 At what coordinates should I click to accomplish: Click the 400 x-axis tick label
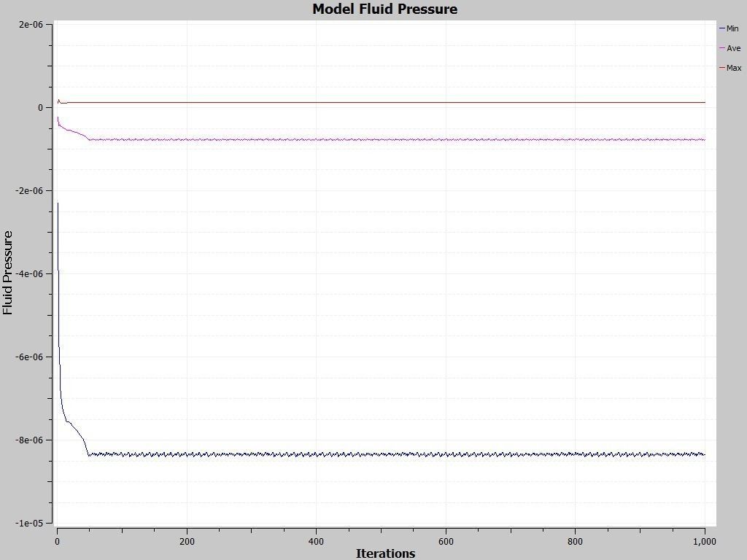[317, 542]
